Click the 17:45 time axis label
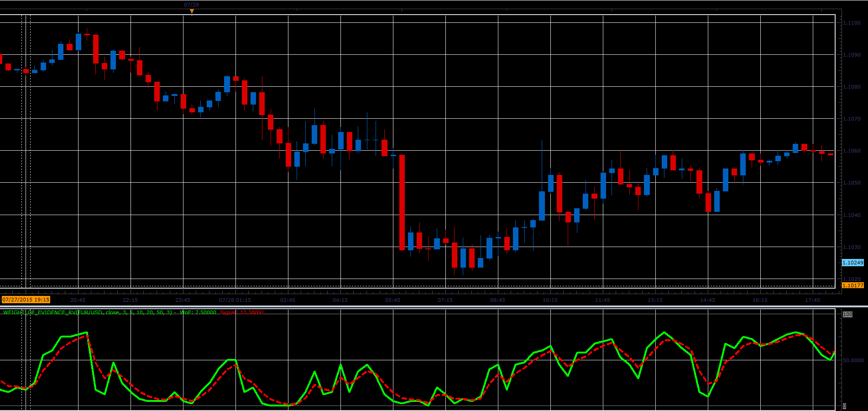 pos(812,300)
